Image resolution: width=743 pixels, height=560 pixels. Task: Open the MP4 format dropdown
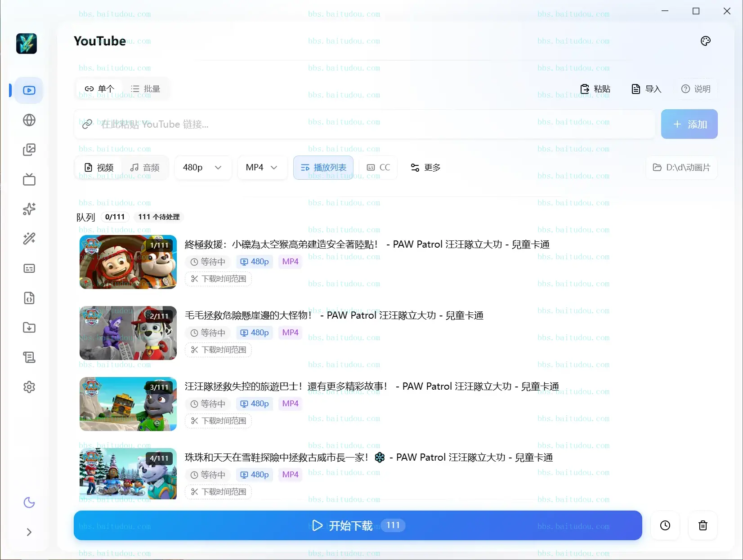(262, 168)
